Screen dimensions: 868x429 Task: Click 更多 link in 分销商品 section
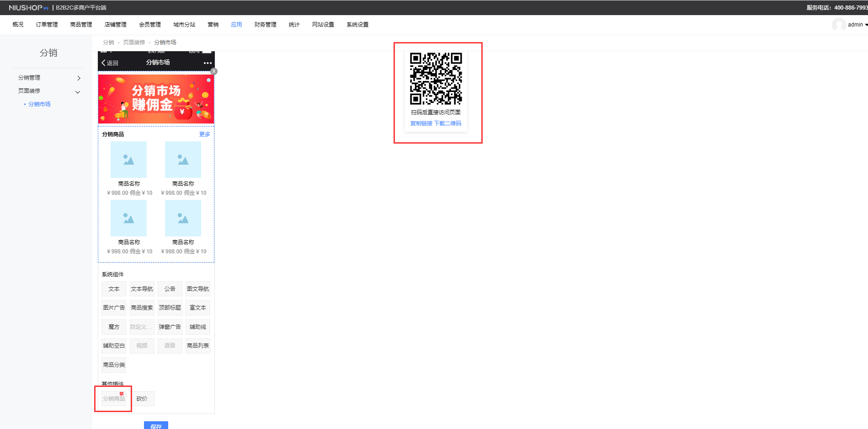[204, 134]
